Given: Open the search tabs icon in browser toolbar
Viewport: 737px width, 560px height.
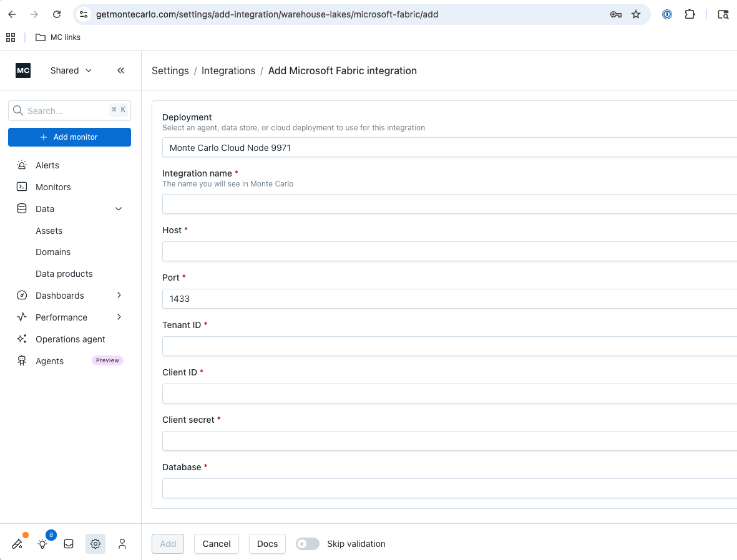Looking at the screenshot, I should coord(723,14).
